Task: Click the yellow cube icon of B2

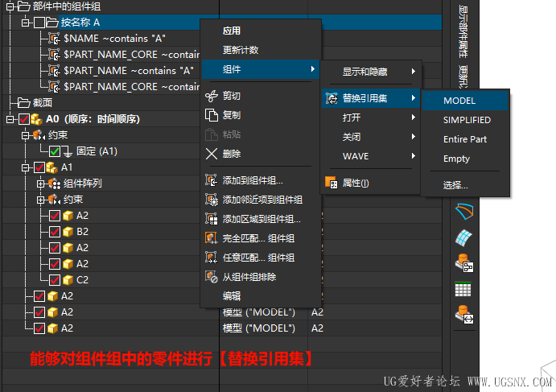Action: [x=68, y=232]
